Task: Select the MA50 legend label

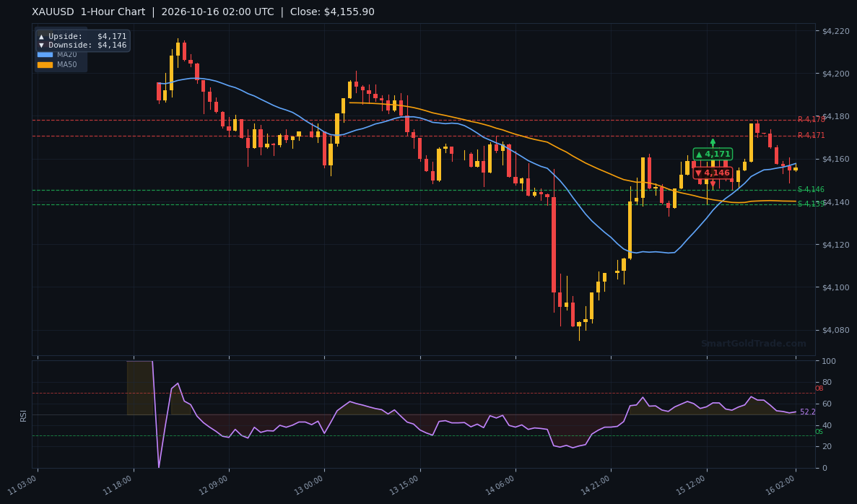Action: click(x=66, y=64)
